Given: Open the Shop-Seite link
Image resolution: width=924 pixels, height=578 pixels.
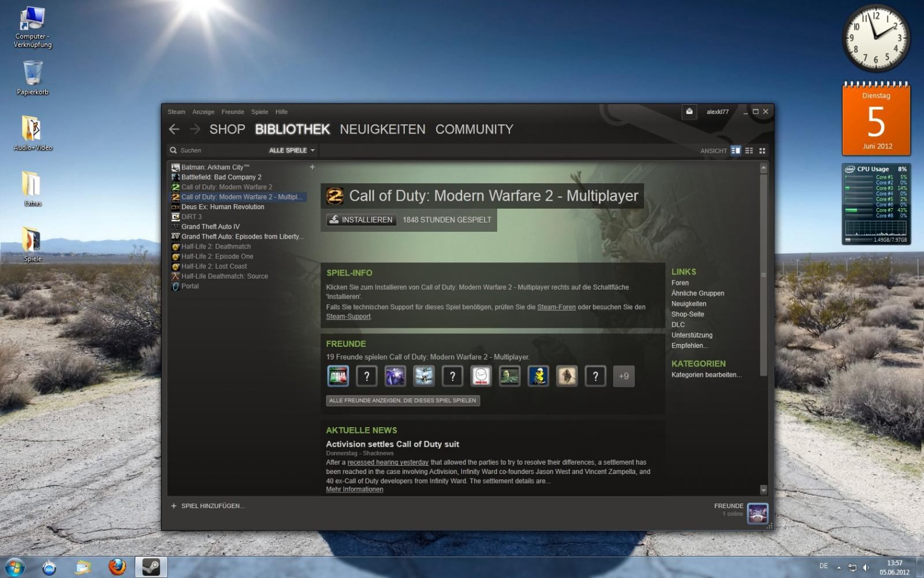Looking at the screenshot, I should coord(687,314).
